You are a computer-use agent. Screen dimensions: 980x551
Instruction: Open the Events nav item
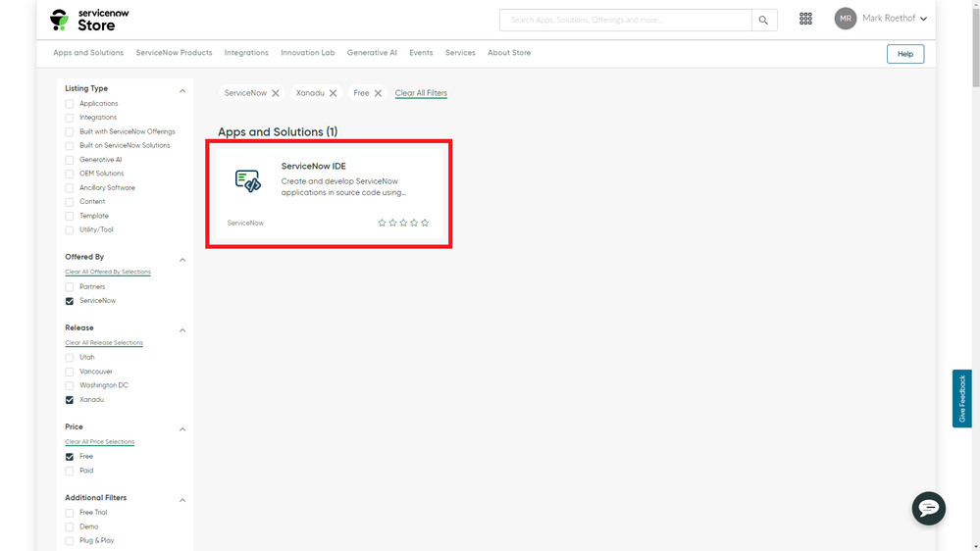click(x=421, y=53)
